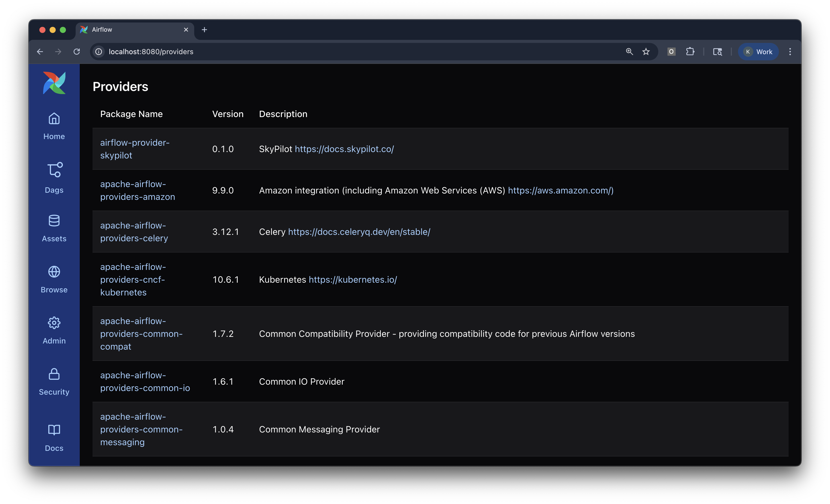Open the Docs book icon
Viewport: 830px width, 504px height.
pyautogui.click(x=54, y=437)
